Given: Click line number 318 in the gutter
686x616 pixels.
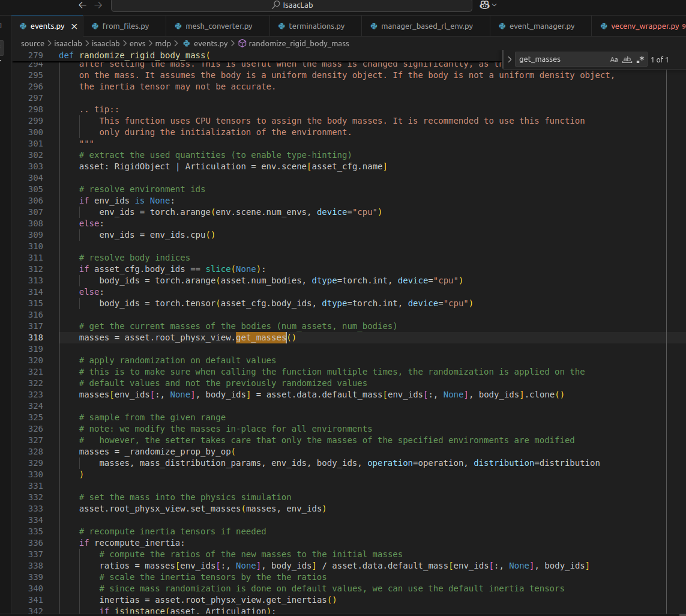Looking at the screenshot, I should tap(35, 337).
